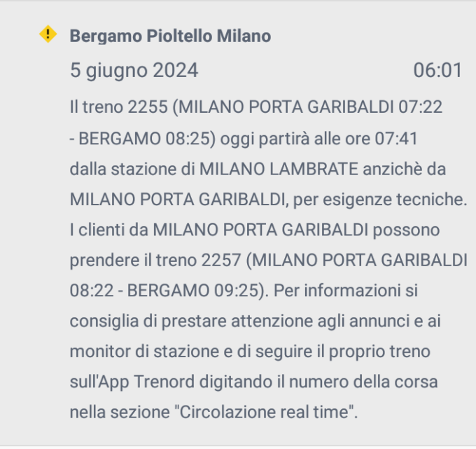Select train number 2255 in the message
476x449 pixels.
148,107
